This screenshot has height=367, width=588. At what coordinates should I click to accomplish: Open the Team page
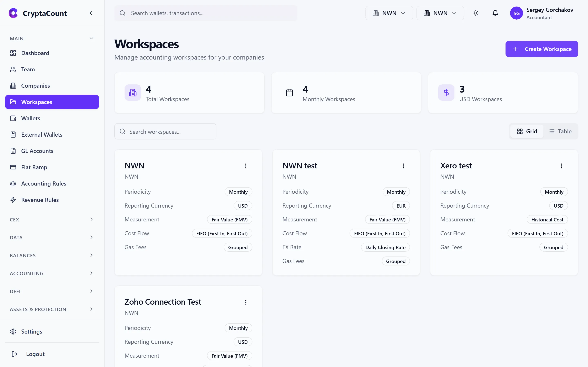click(28, 69)
